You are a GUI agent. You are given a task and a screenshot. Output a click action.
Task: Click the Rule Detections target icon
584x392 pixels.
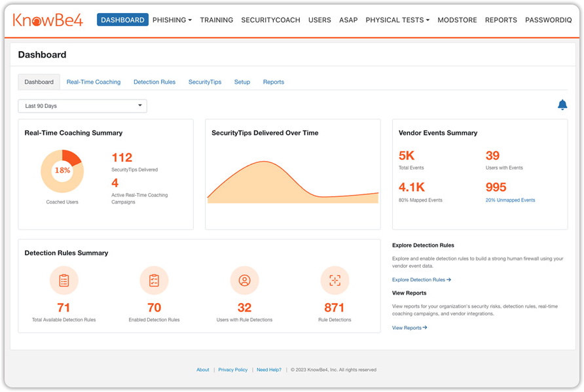click(335, 281)
